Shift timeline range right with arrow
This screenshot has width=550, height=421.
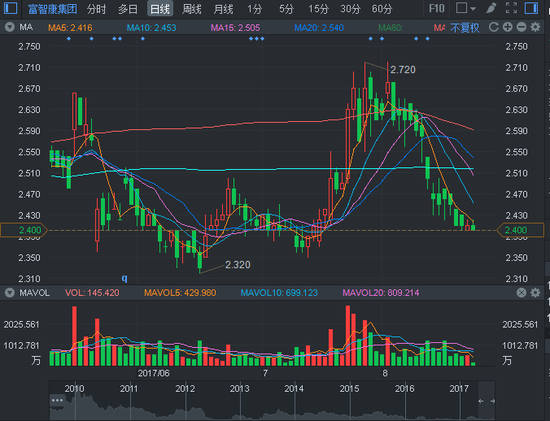[492, 401]
